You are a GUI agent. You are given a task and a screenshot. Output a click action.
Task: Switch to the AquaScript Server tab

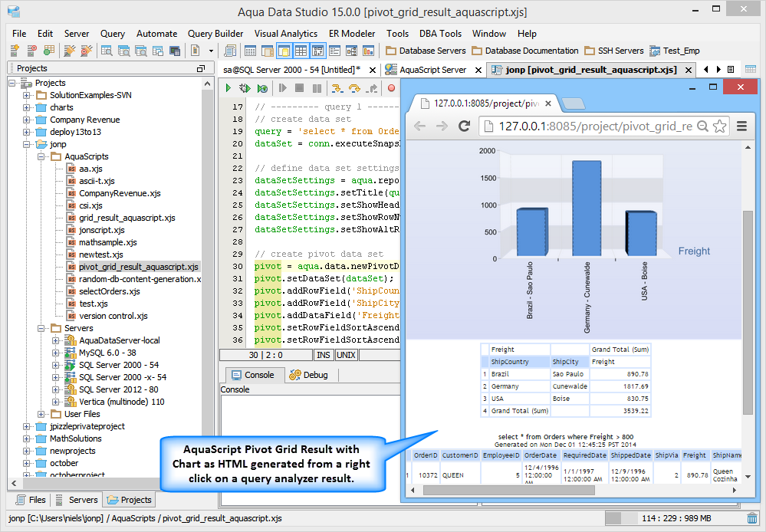432,70
